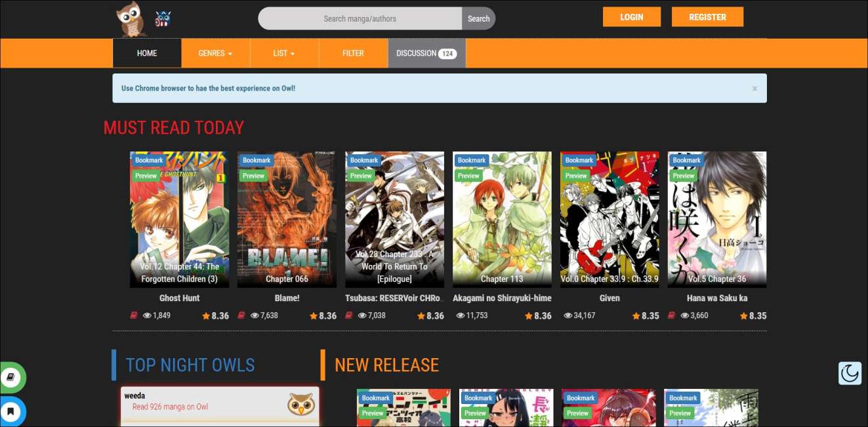Click the brown owl site logo
868x427 pixels.
131,19
